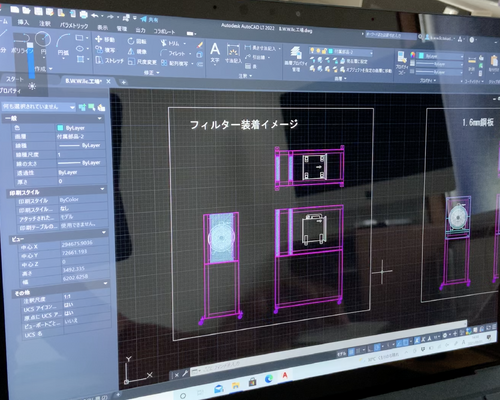This screenshot has width=500, height=400.
Task: Open the layer name dropdown 付属部品-2
Action: click(340, 52)
